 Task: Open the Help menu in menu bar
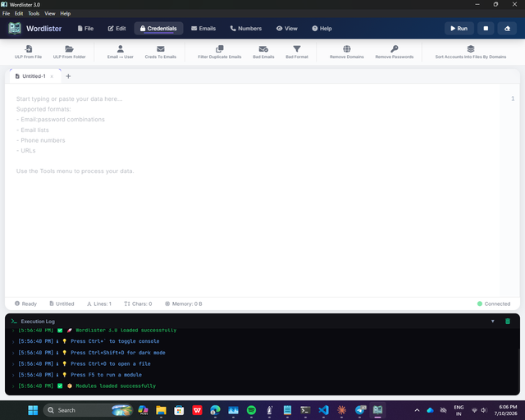click(66, 13)
